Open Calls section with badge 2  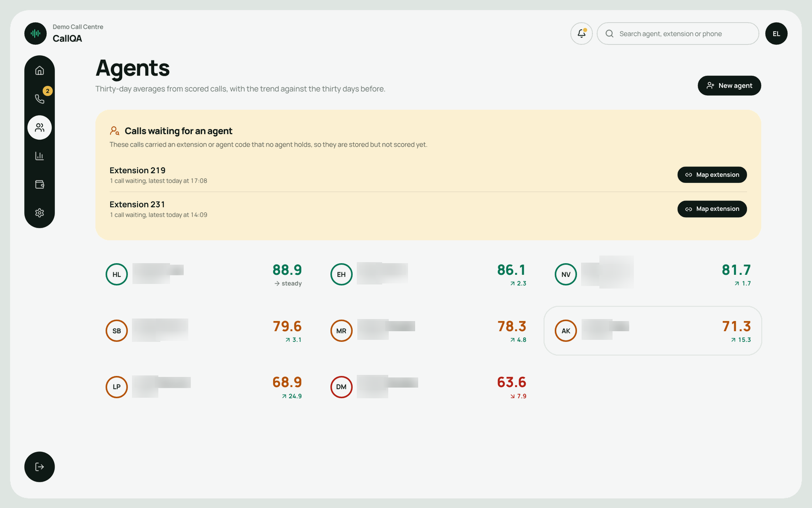pyautogui.click(x=40, y=99)
